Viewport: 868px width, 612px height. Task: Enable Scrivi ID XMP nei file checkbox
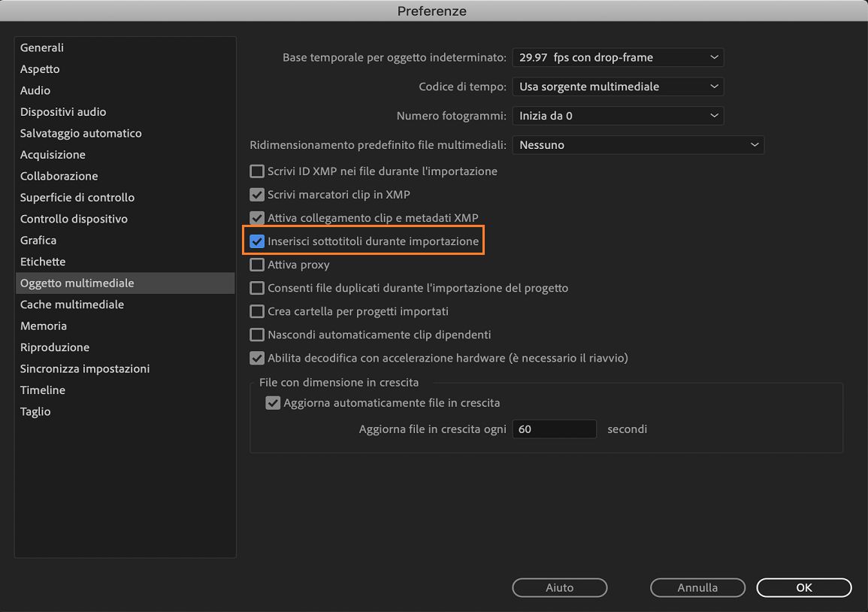[257, 171]
